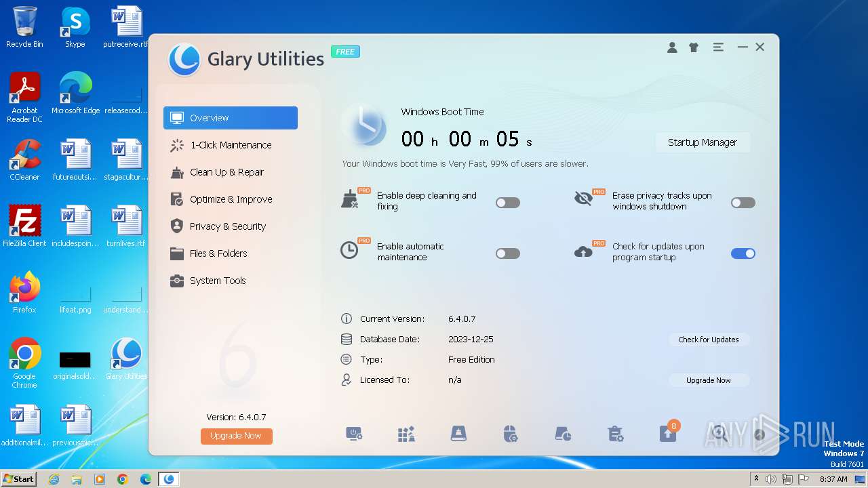The height and width of the screenshot is (488, 868).
Task: Click the deep cleaning broom icon
Action: coord(350,199)
